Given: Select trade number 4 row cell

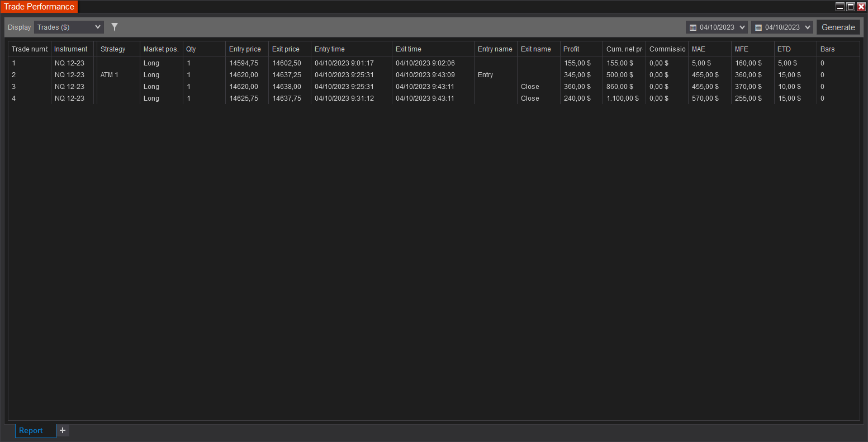Looking at the screenshot, I should tap(14, 98).
